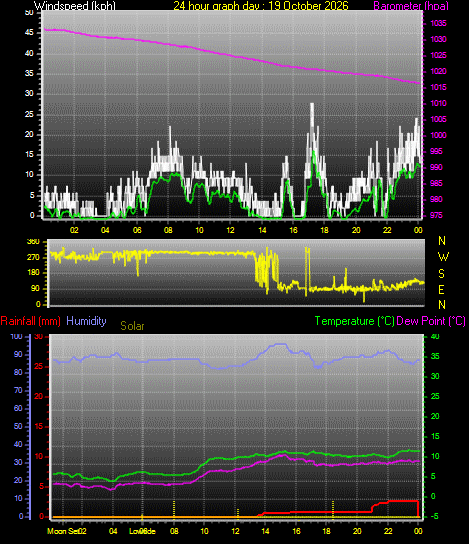Select hour label 22 under the wind graph

(x=387, y=230)
